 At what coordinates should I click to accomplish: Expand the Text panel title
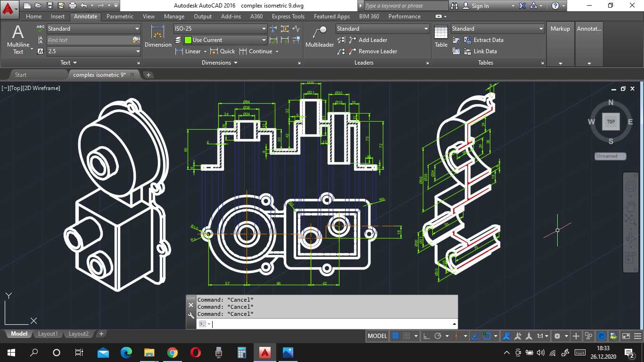click(x=69, y=62)
